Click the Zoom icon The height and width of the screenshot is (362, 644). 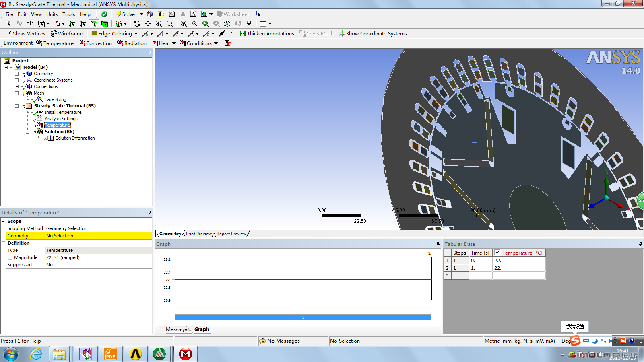point(159,24)
